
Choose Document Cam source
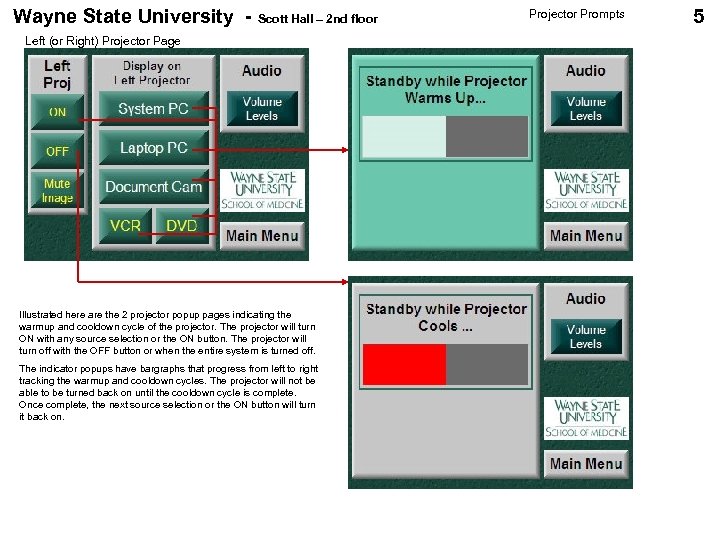pyautogui.click(x=154, y=186)
